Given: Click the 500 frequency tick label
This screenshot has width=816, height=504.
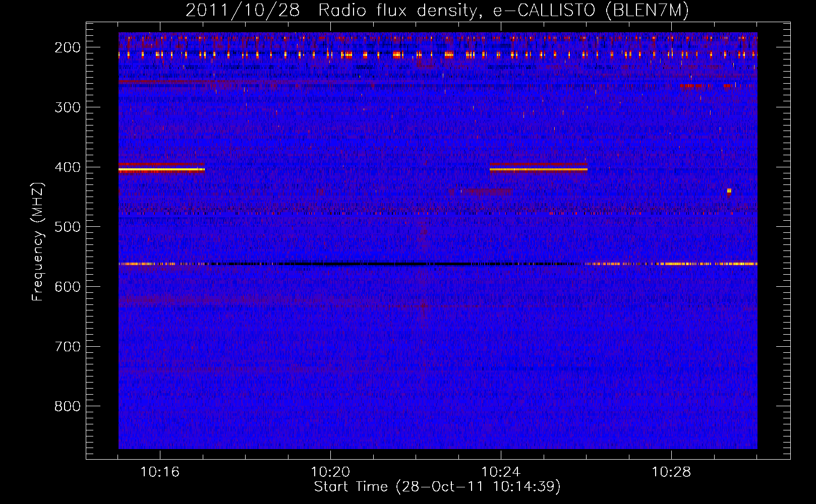Looking at the screenshot, I should pyautogui.click(x=68, y=227).
